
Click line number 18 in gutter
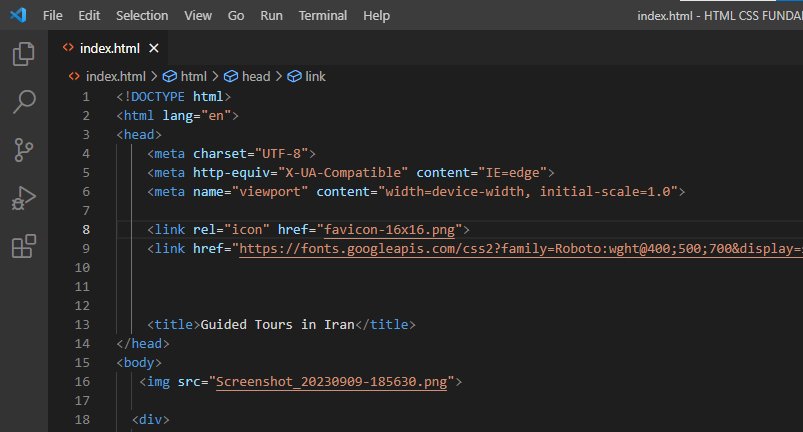click(x=82, y=420)
